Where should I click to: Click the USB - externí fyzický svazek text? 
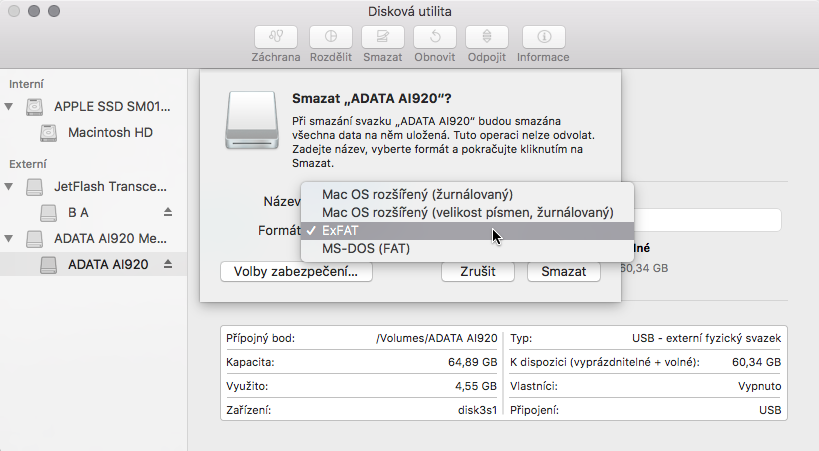coord(707,338)
